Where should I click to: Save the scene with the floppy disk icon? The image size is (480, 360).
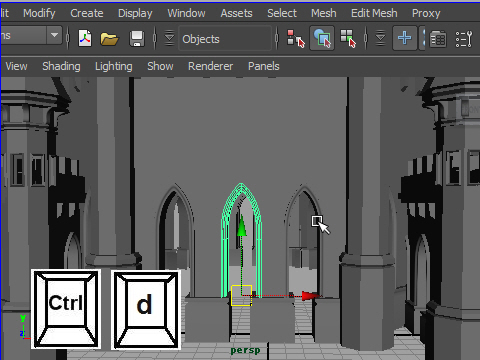137,39
